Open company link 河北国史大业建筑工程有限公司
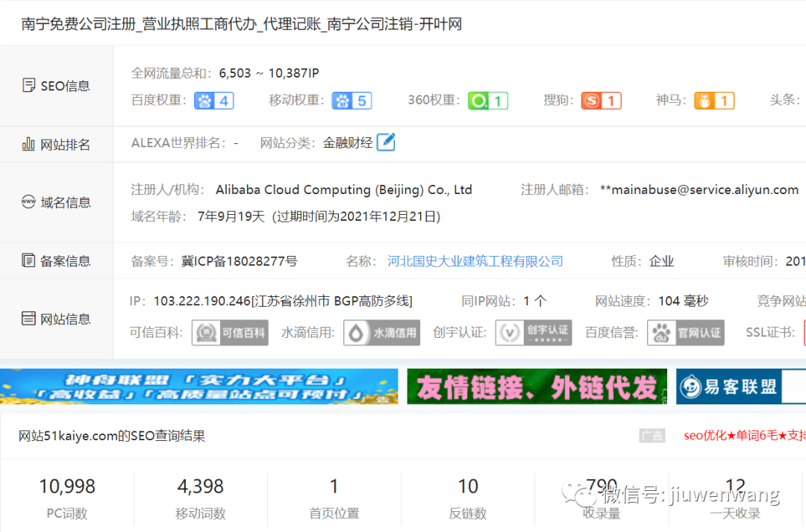Image resolution: width=806 pixels, height=532 pixels. (x=475, y=261)
